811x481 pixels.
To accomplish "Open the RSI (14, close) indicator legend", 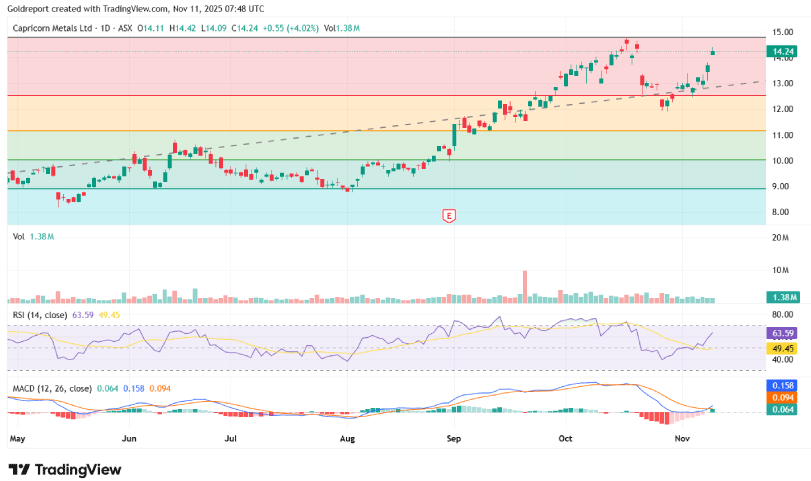I will [x=40, y=315].
